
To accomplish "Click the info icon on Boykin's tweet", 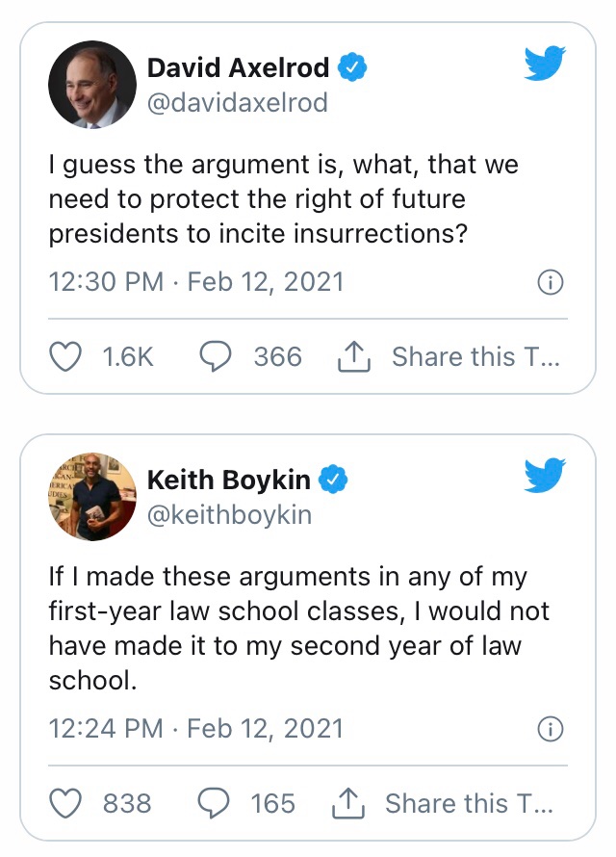I will tap(550, 729).
